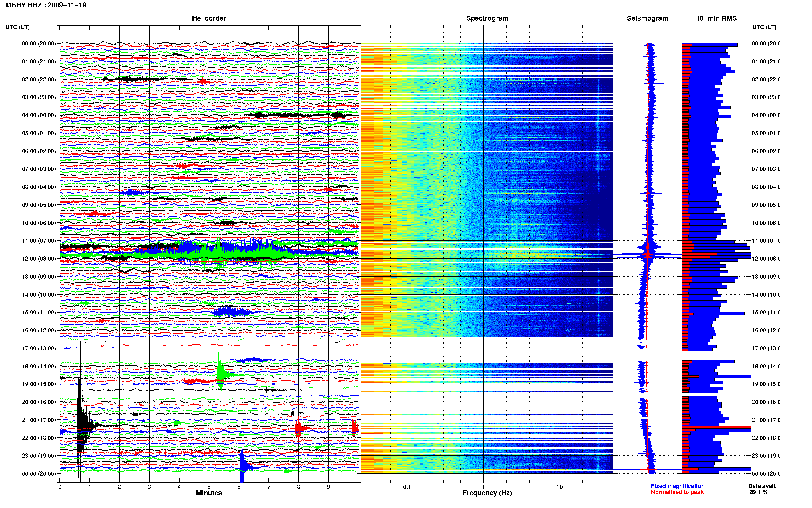Screen dimensions: 812x508
Task: Click left-axis label 16:00 (12:00)
Action: point(39,330)
